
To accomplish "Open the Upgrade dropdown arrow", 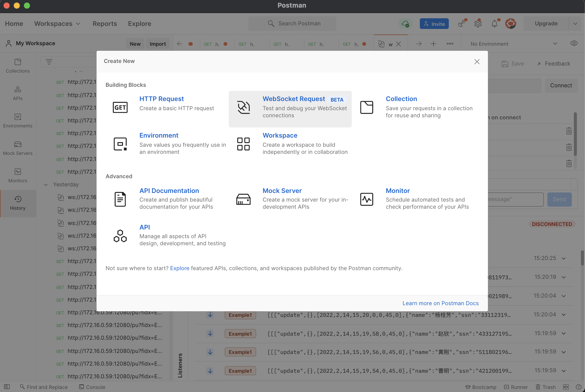I will click(575, 24).
